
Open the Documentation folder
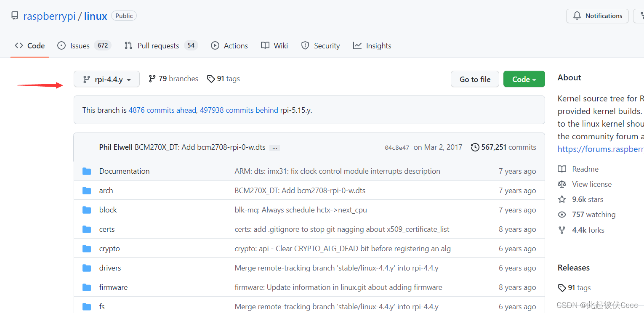[124, 171]
